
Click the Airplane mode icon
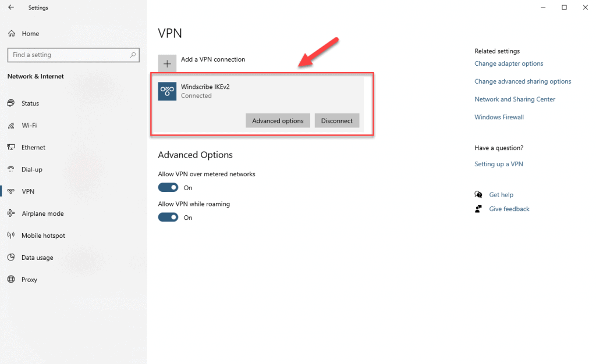[x=12, y=213]
